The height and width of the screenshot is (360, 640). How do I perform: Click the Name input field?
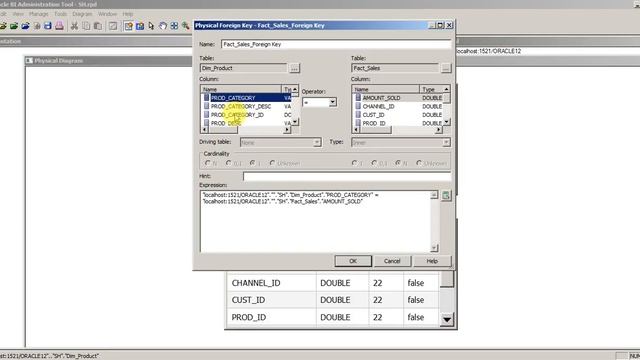point(336,44)
